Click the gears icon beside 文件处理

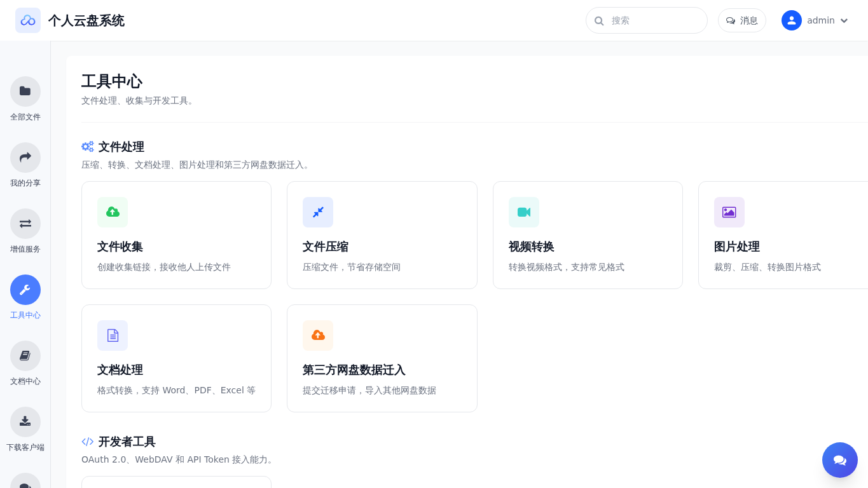[x=88, y=147]
